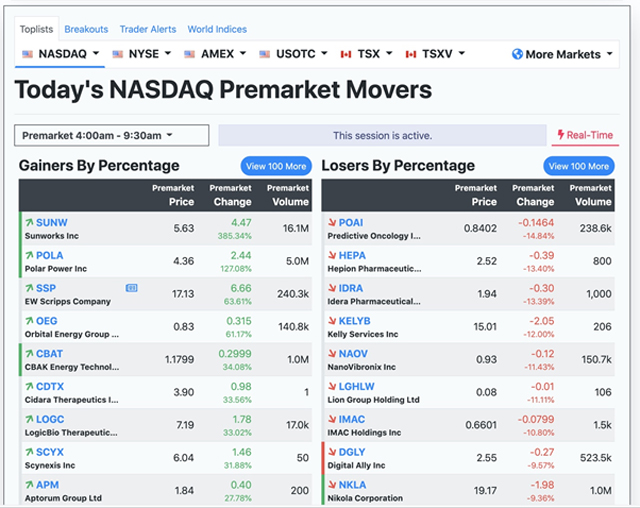Switch to the Breakouts tab
The image size is (640, 508).
(86, 29)
